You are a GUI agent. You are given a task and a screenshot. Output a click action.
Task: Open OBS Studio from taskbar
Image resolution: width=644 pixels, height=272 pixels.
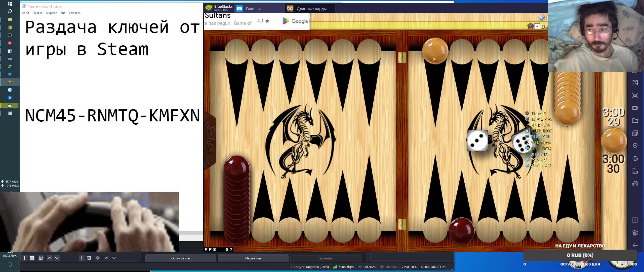coord(10,35)
